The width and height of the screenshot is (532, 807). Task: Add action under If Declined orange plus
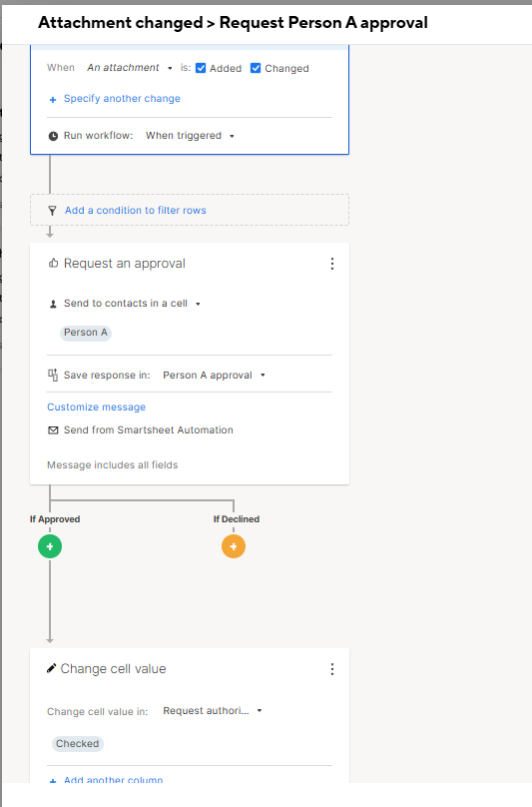(234, 546)
